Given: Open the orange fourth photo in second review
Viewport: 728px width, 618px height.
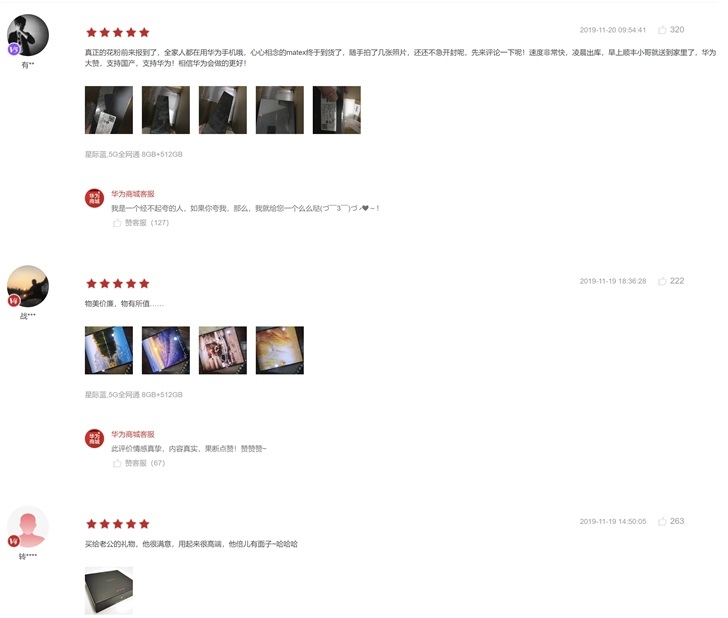Looking at the screenshot, I should click(x=280, y=351).
